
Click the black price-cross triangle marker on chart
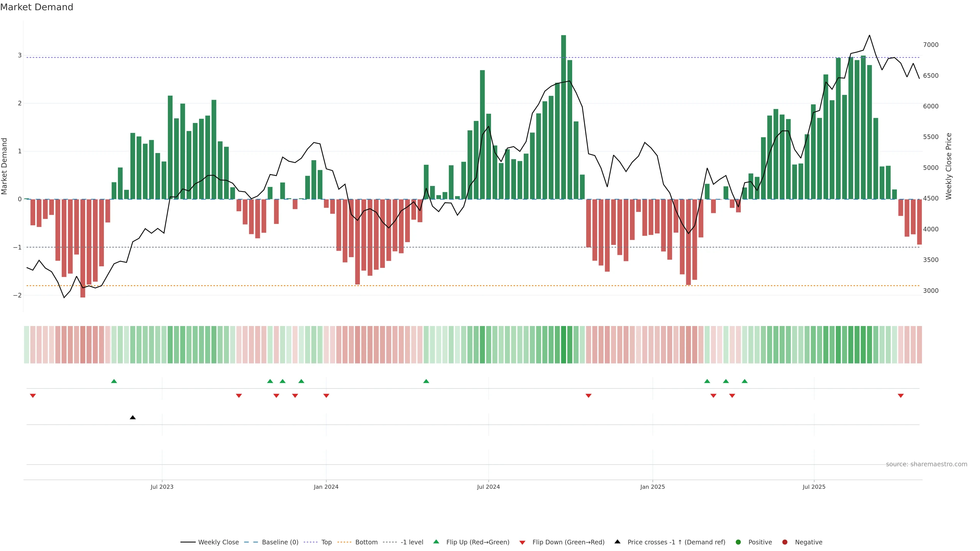133,418
